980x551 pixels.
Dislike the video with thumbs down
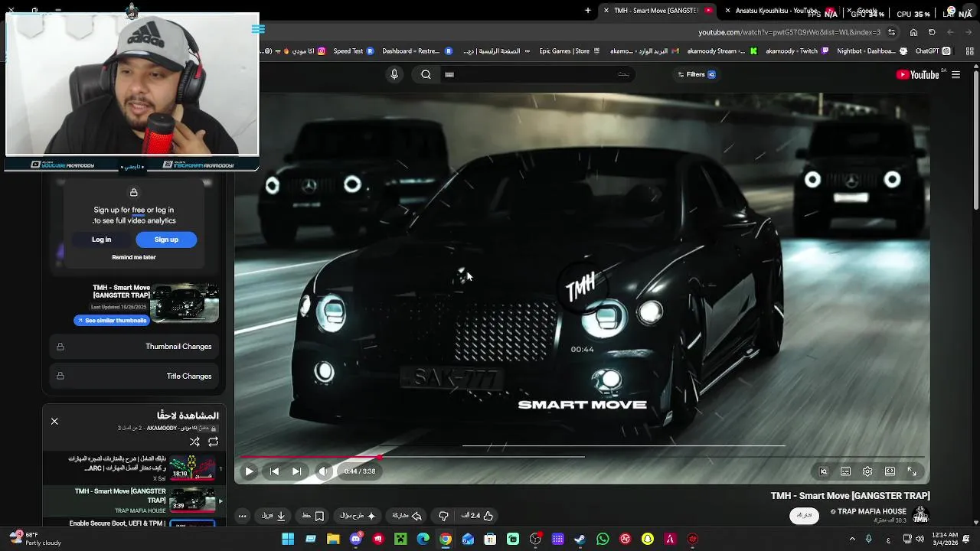pos(443,516)
